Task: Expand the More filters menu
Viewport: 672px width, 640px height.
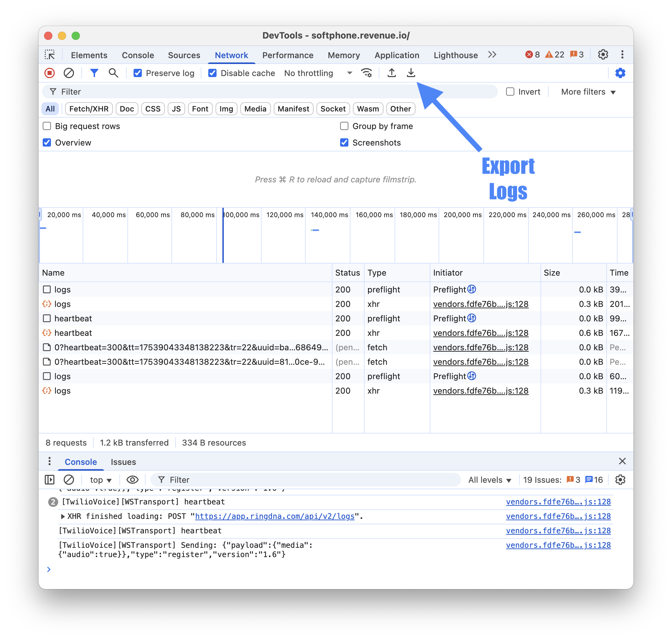Action: coord(587,92)
